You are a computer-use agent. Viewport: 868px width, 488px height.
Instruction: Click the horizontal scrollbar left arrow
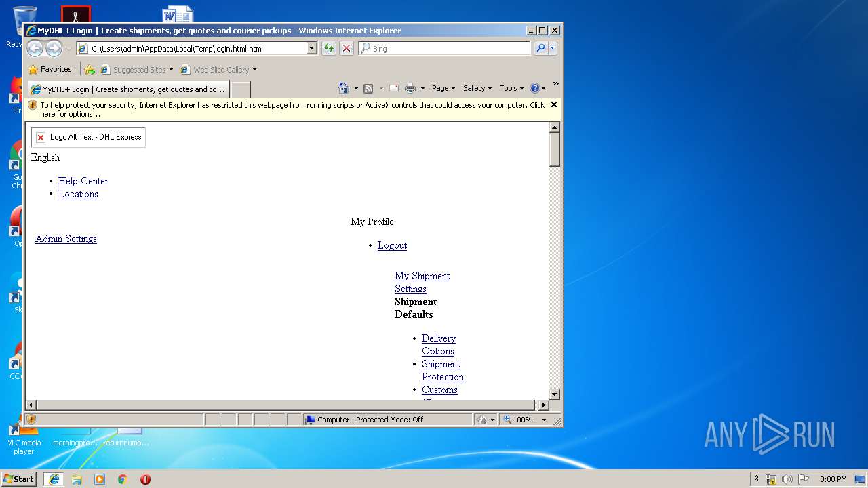pos(31,405)
